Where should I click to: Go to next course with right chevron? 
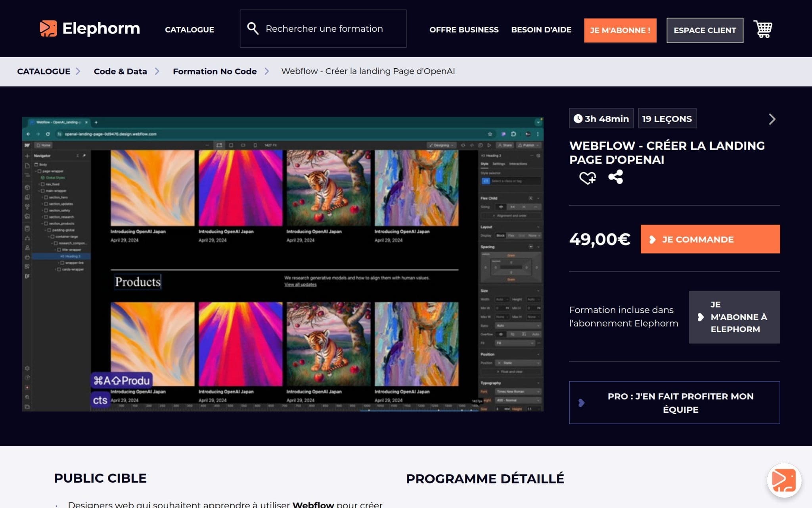[772, 119]
